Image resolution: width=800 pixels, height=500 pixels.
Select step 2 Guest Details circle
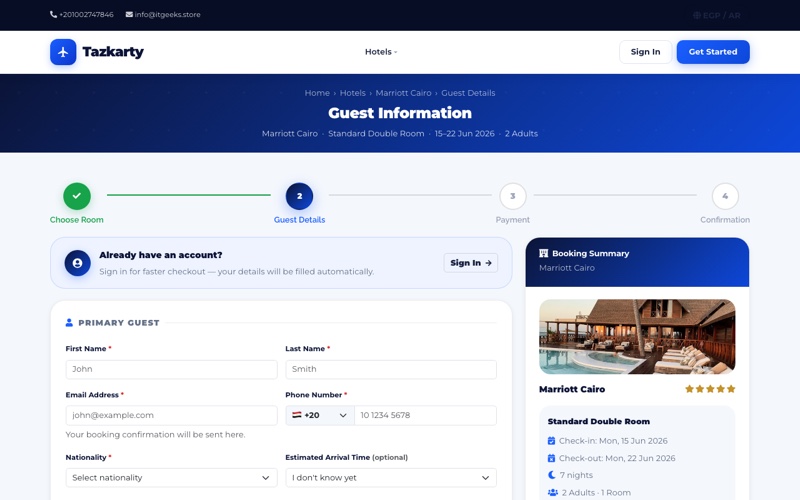(x=299, y=196)
